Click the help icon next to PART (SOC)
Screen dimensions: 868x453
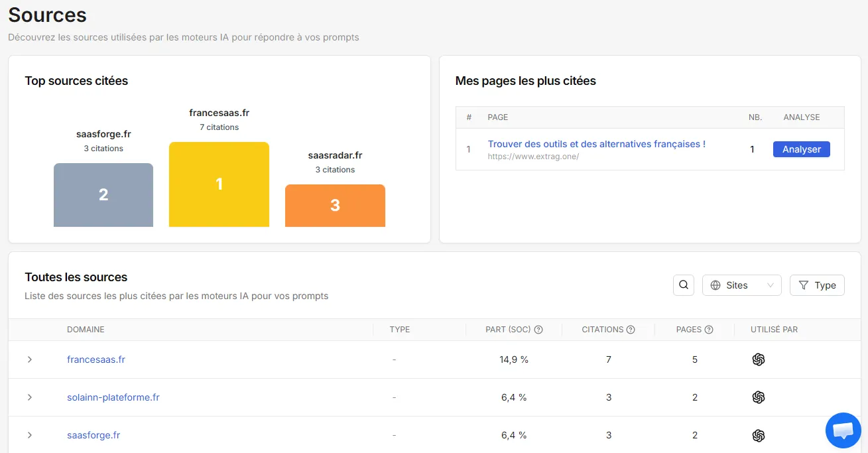[538, 330]
